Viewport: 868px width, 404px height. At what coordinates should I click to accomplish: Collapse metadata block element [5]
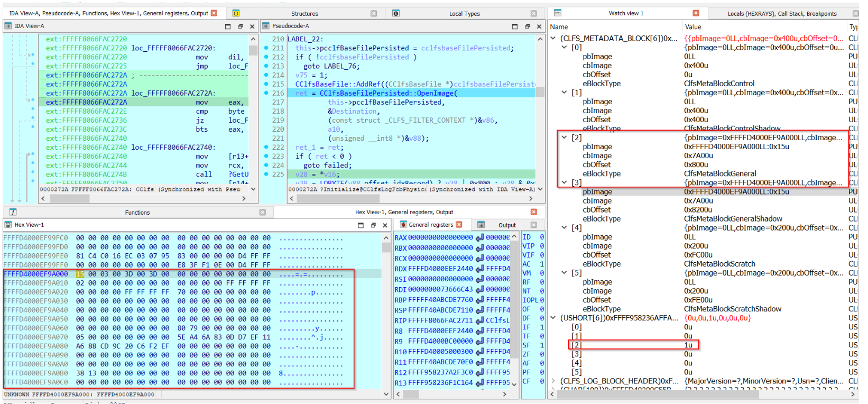[565, 272]
